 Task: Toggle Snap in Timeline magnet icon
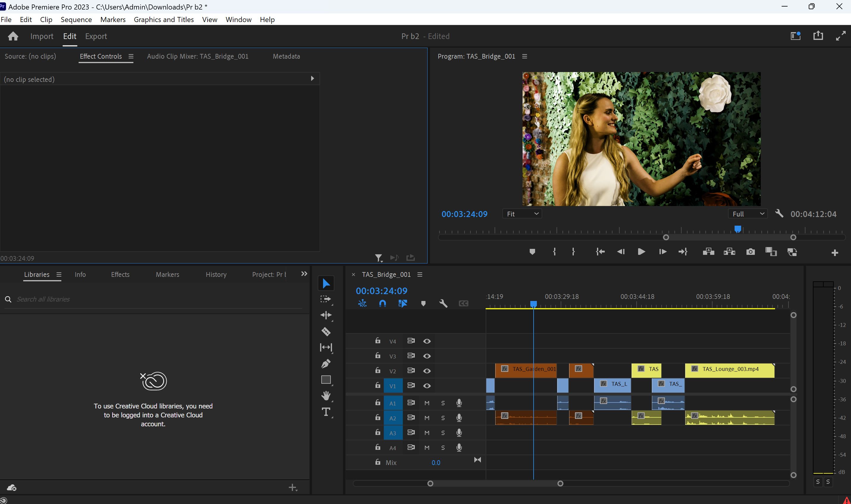(x=382, y=303)
